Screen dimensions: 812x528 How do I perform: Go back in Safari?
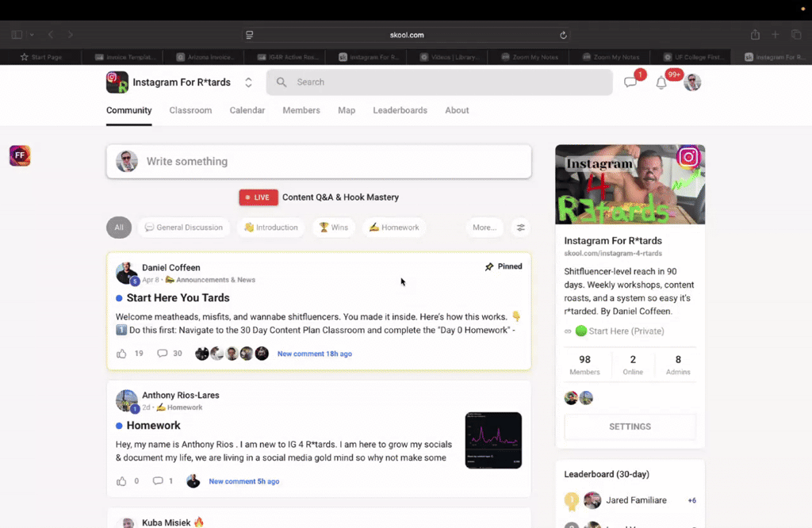[51, 35]
